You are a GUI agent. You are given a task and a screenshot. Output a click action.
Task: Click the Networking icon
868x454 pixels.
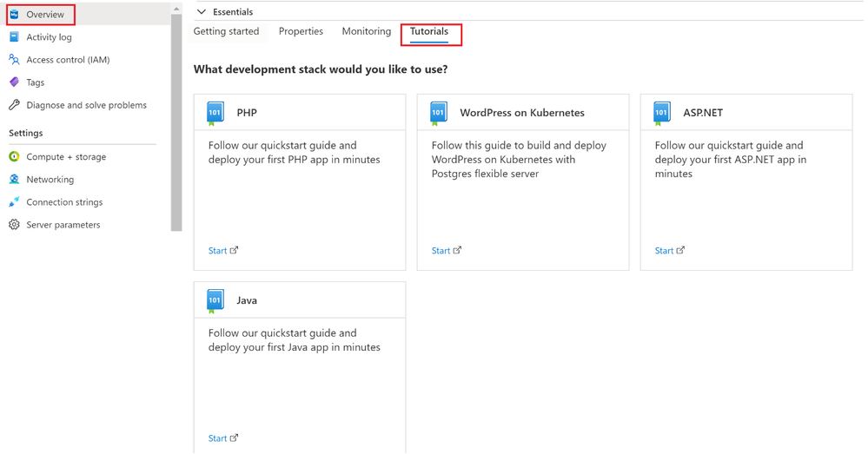coord(15,180)
